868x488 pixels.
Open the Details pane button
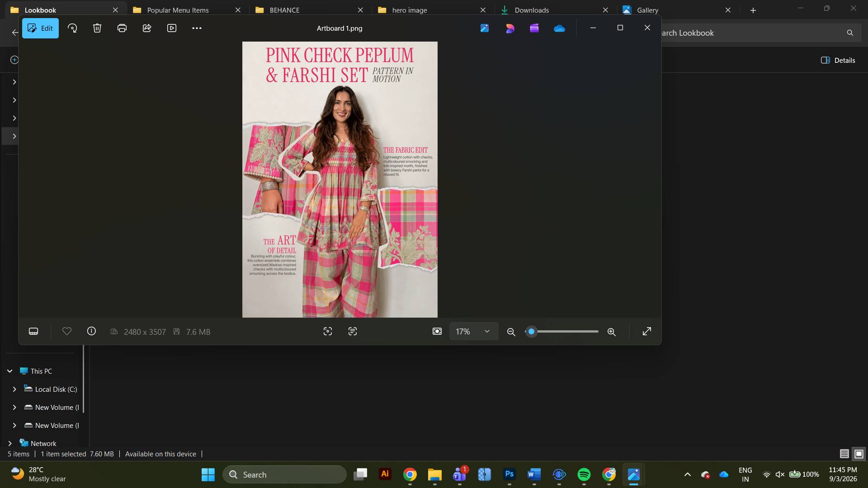(x=838, y=60)
